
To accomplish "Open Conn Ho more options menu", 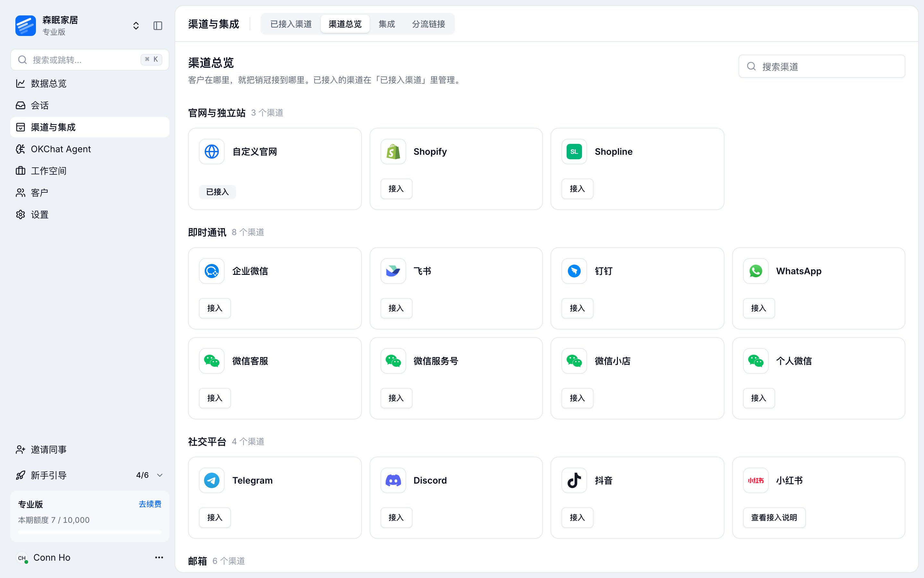I will tap(159, 557).
